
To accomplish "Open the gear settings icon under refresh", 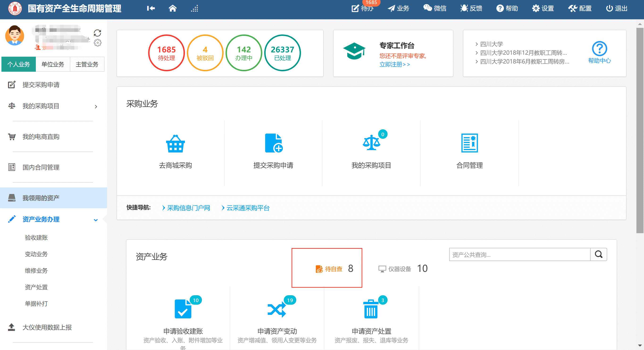I will coord(97,43).
